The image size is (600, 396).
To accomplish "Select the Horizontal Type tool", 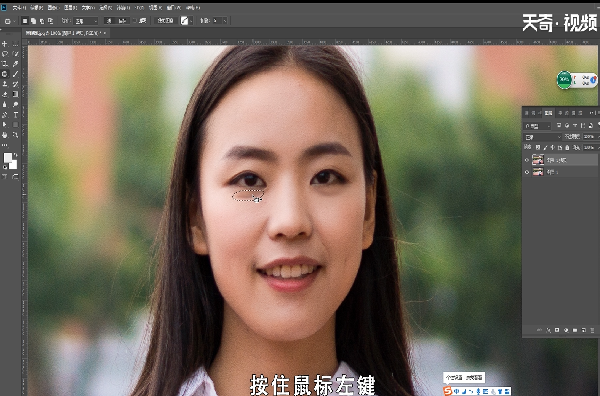I will (15, 114).
